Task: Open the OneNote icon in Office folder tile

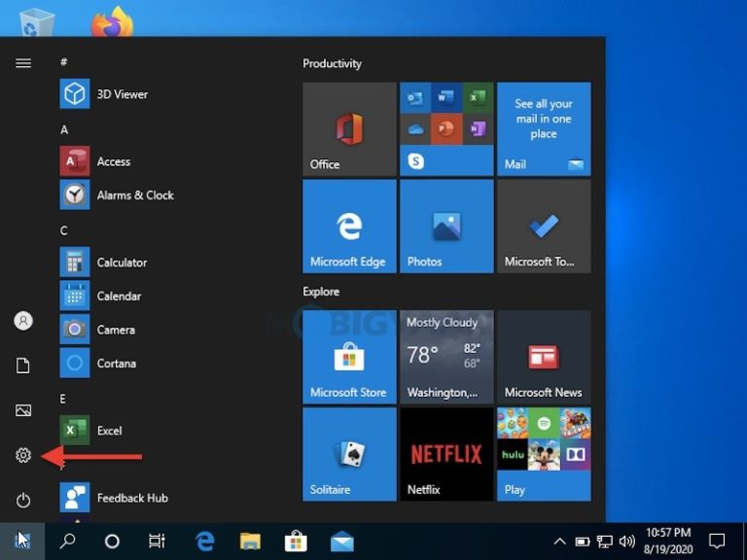Action: pos(478,128)
